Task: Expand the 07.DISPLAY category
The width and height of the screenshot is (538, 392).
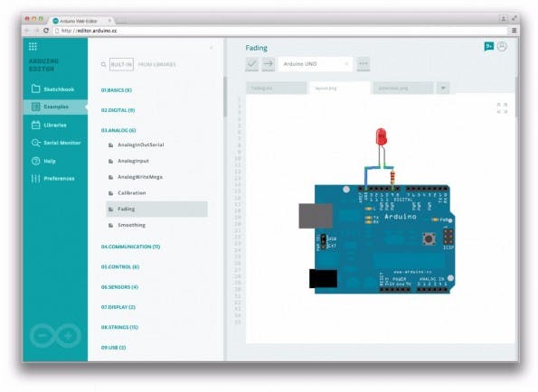Action: pos(118,307)
